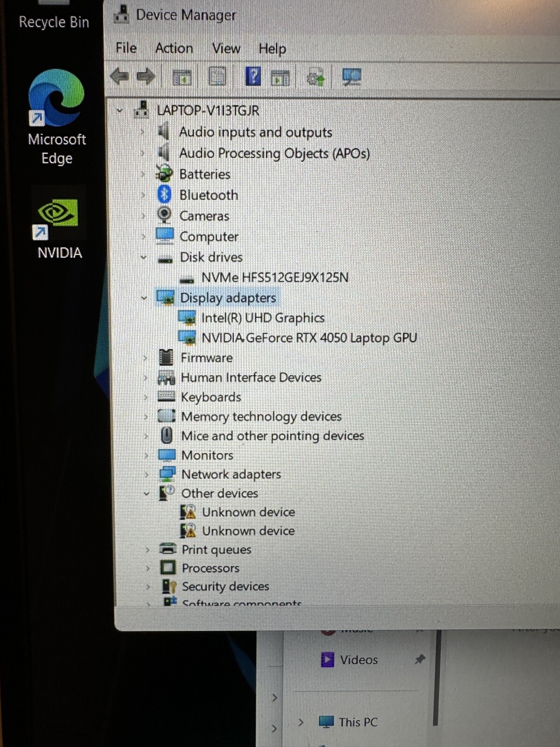Click the Firmware chip icon
560x747 pixels.
[x=166, y=358]
